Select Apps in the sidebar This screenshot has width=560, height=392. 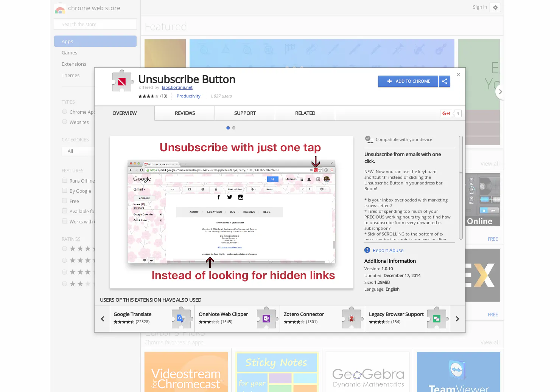95,42
